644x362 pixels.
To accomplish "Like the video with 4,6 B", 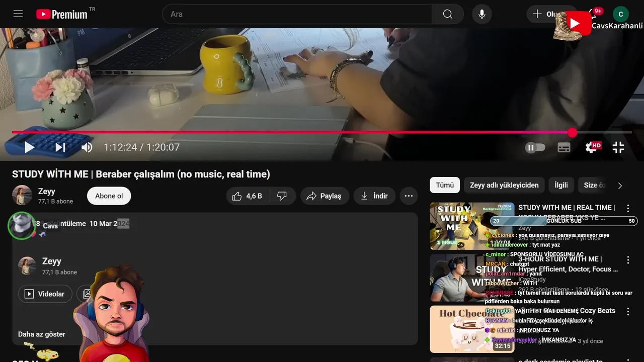I will tap(248, 196).
